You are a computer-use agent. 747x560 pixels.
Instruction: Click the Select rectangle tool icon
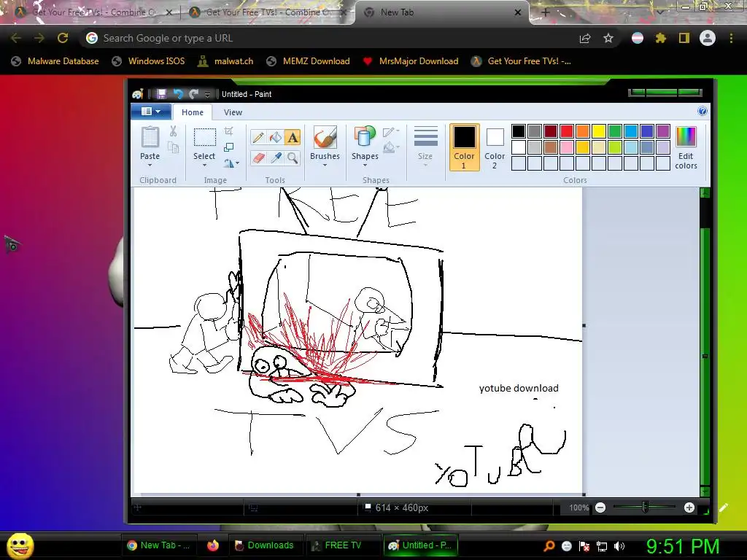[x=205, y=138]
